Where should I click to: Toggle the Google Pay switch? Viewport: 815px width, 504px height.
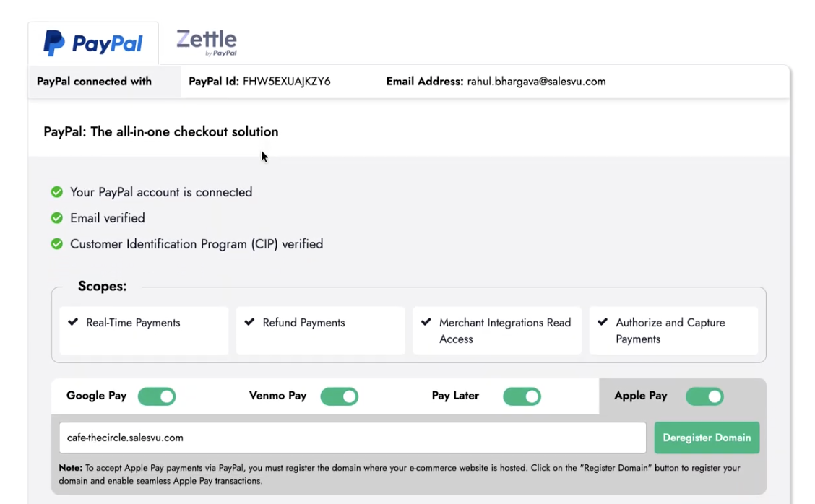(157, 396)
